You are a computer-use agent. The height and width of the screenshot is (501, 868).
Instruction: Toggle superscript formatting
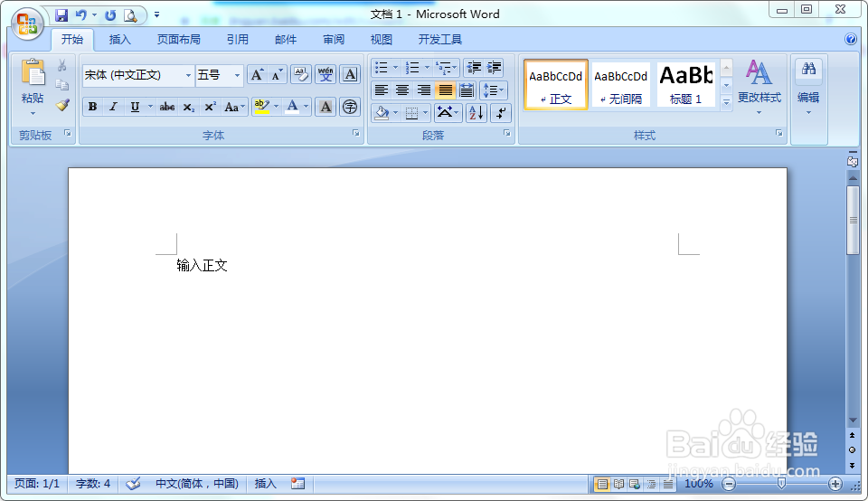[210, 107]
